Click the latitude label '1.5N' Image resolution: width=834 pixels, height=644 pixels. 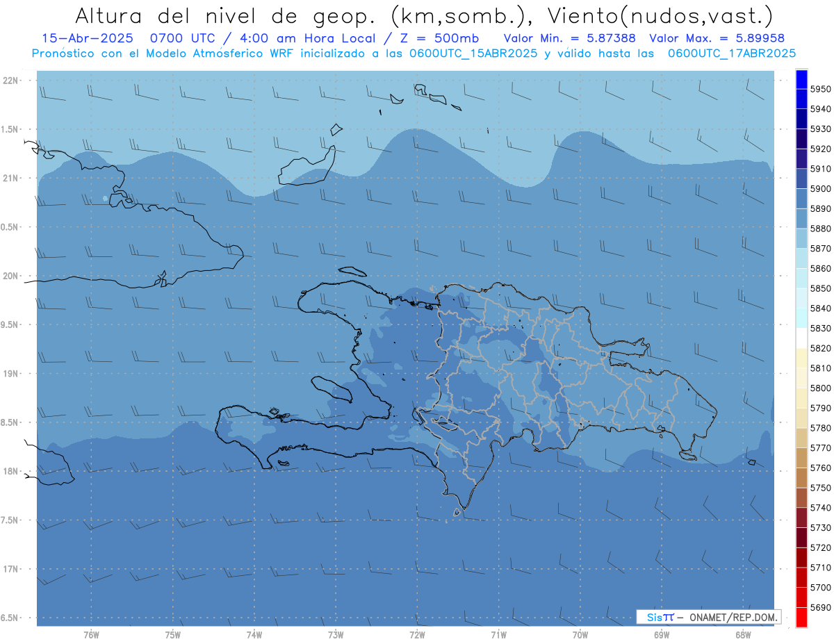10,129
